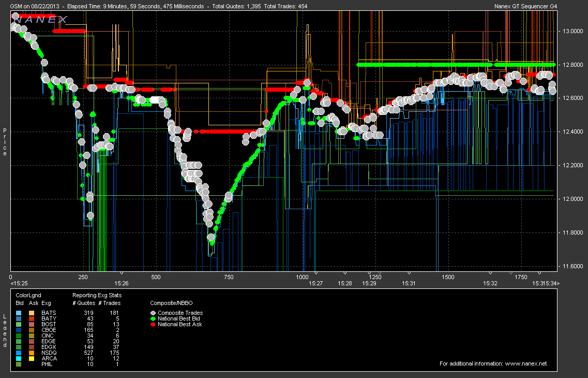Click the 1000 tick label on x-axis
The width and height of the screenshot is (588, 378).
point(302,277)
